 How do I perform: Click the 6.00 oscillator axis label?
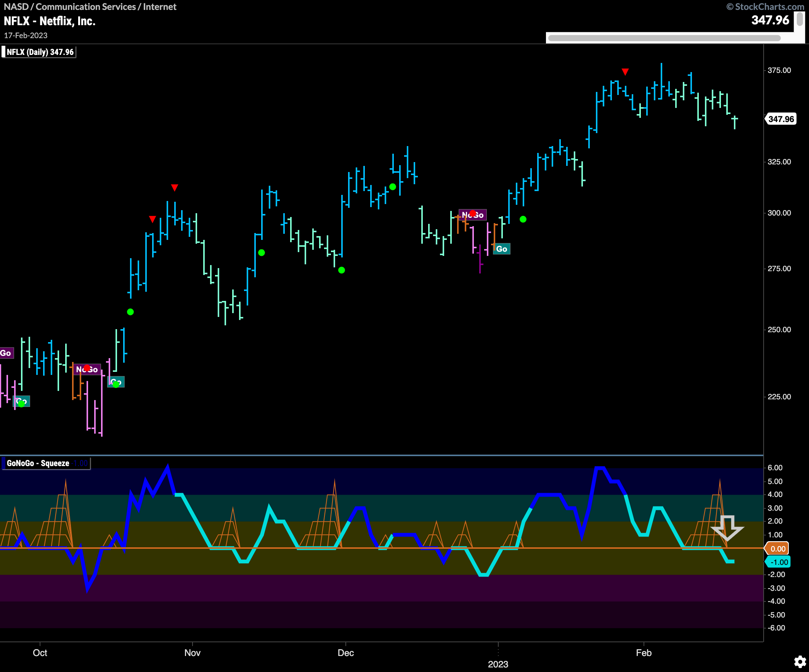(775, 468)
